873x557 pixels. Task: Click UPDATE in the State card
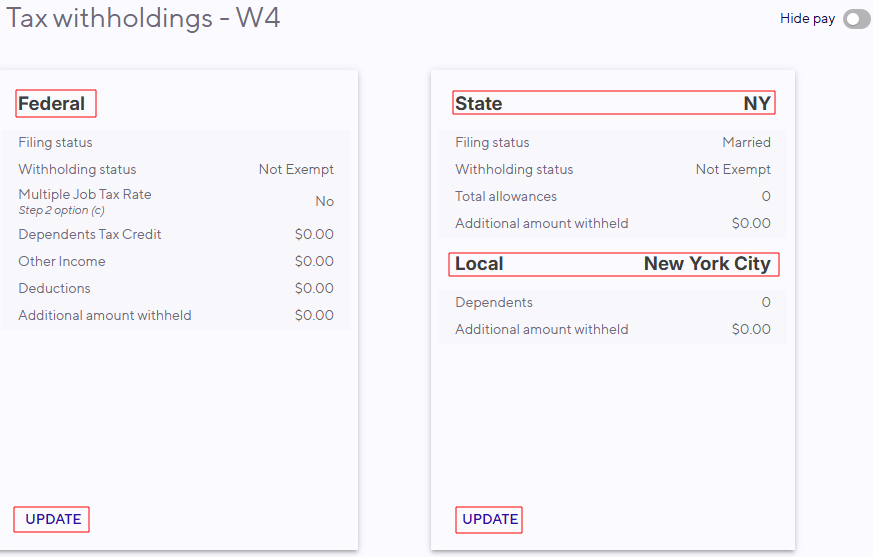point(489,519)
